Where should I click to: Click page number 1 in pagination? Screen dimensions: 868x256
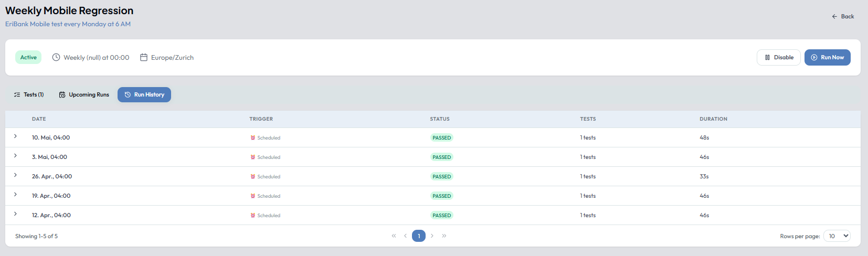pos(419,236)
